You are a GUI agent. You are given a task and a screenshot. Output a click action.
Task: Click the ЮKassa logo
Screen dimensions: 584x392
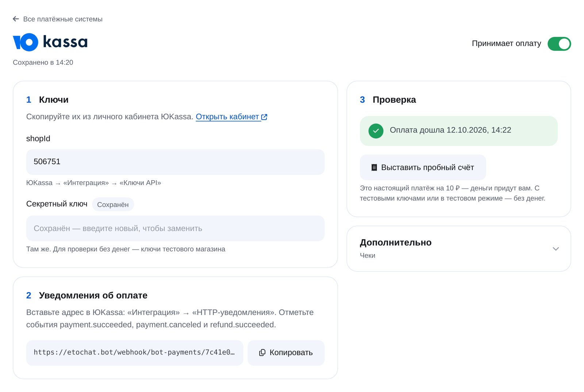[50, 42]
